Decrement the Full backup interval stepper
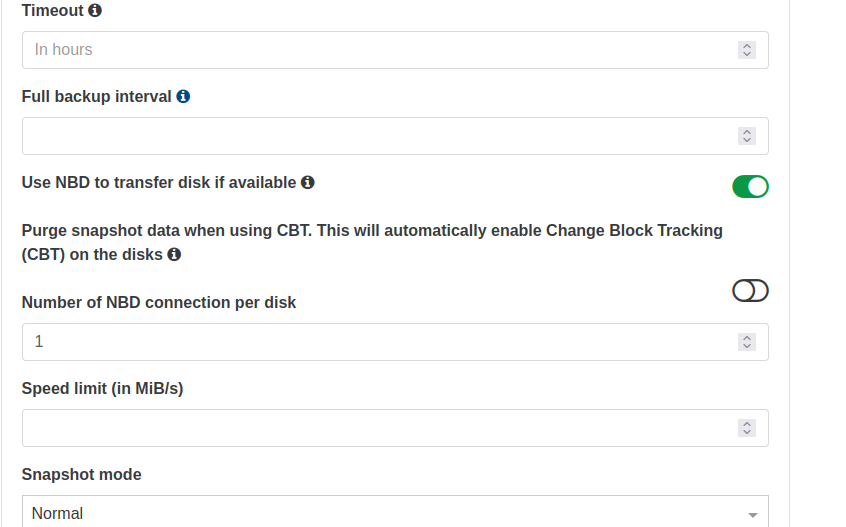Screen dimensions: 846x527 pyautogui.click(x=747, y=140)
